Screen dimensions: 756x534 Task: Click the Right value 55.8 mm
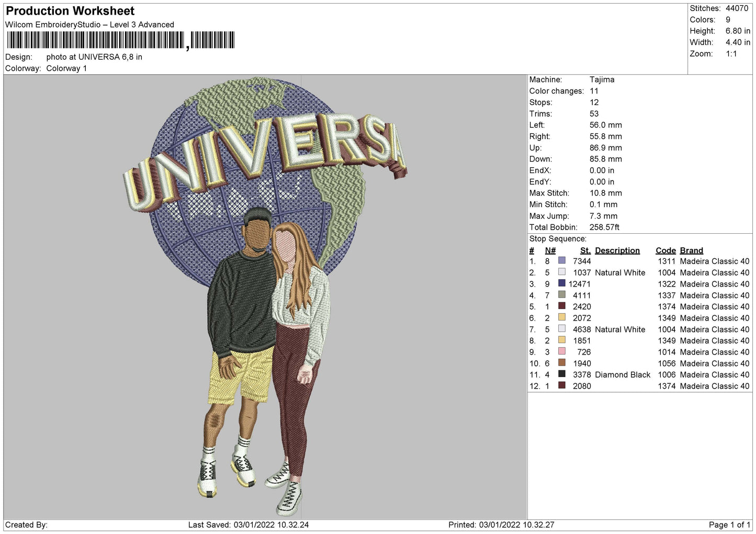coord(606,137)
